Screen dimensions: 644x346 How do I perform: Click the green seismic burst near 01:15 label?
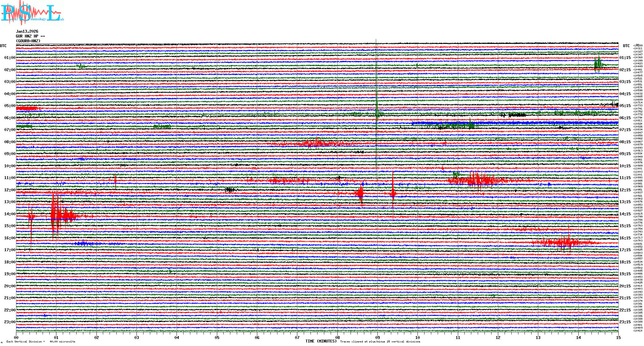(x=598, y=64)
